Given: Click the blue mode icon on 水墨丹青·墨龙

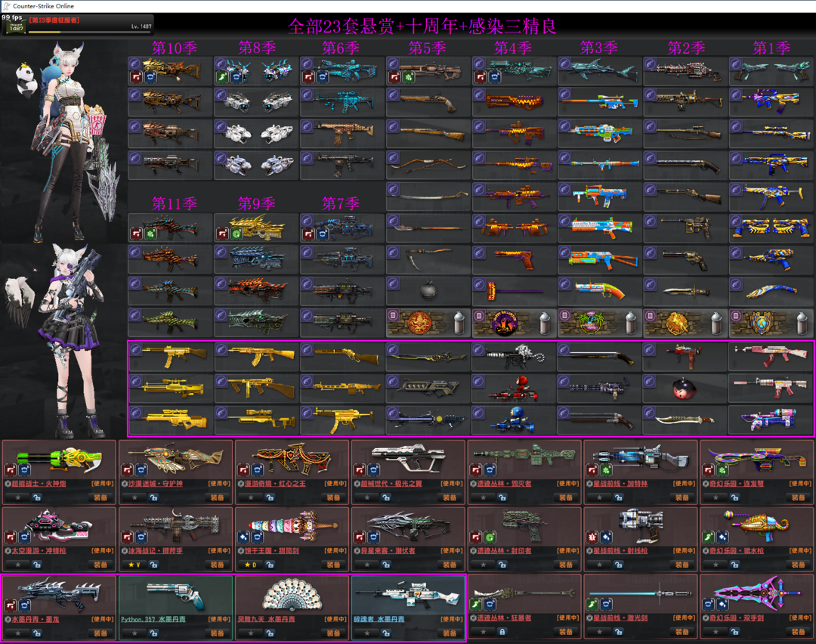Looking at the screenshot, I should tap(24, 604).
